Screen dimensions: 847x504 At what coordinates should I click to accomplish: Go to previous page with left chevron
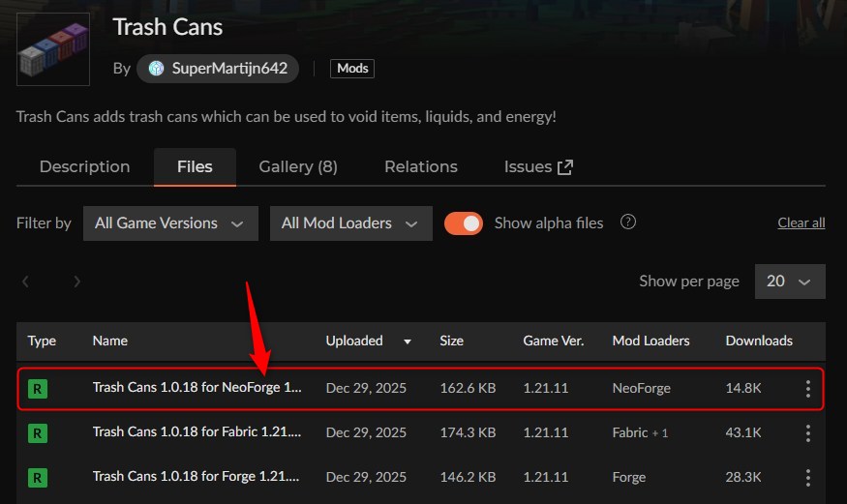pos(25,282)
